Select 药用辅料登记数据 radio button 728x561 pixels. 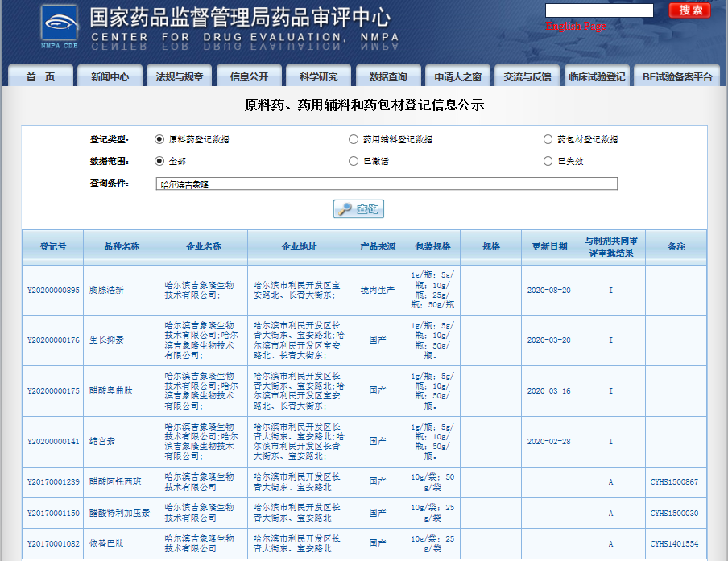click(x=354, y=139)
